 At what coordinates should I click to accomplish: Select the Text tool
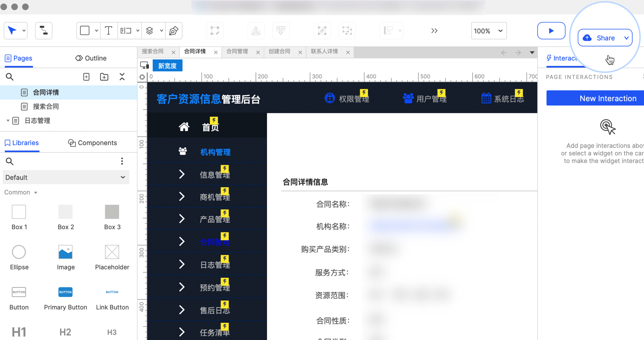pos(109,31)
